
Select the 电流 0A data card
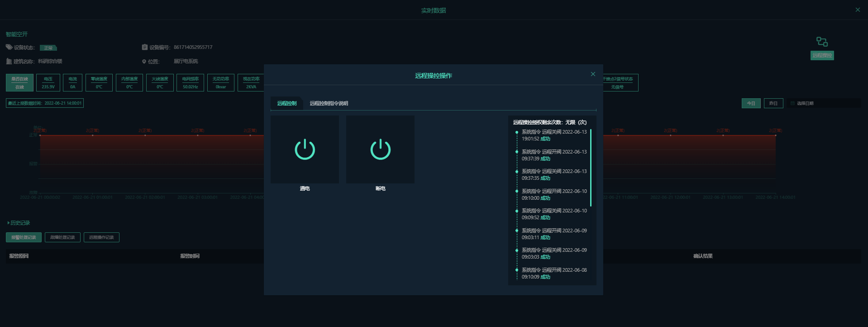tap(72, 82)
